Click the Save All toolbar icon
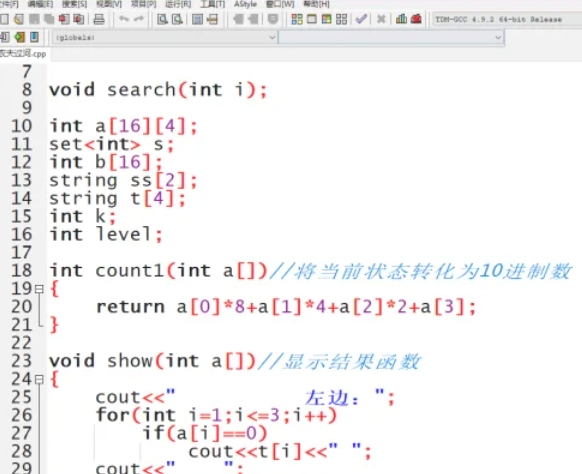The width and height of the screenshot is (582, 474). 49,19
